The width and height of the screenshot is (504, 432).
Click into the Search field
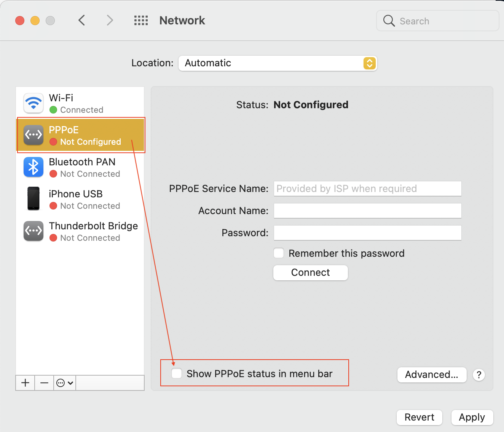438,21
